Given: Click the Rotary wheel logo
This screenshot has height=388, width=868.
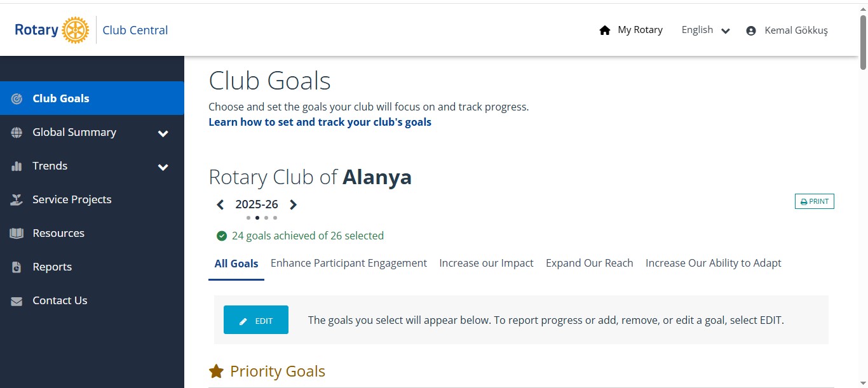Looking at the screenshot, I should coord(76,30).
